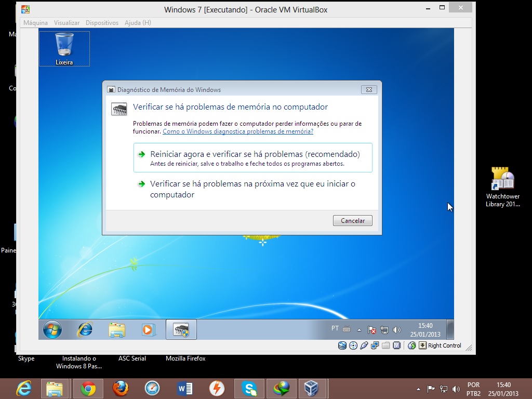
Task: Select Memory Diagnostic button in the Windows 7 taskbar
Action: click(181, 329)
